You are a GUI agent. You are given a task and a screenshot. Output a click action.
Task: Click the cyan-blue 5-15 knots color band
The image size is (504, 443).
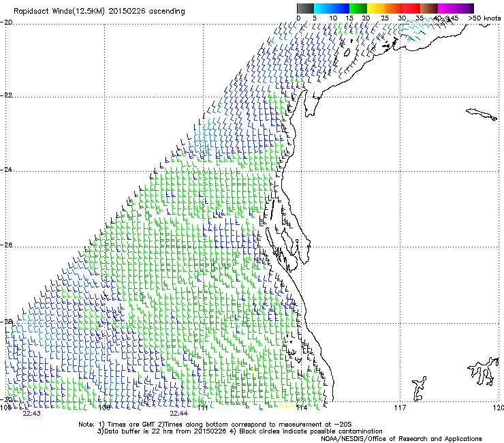click(x=332, y=8)
